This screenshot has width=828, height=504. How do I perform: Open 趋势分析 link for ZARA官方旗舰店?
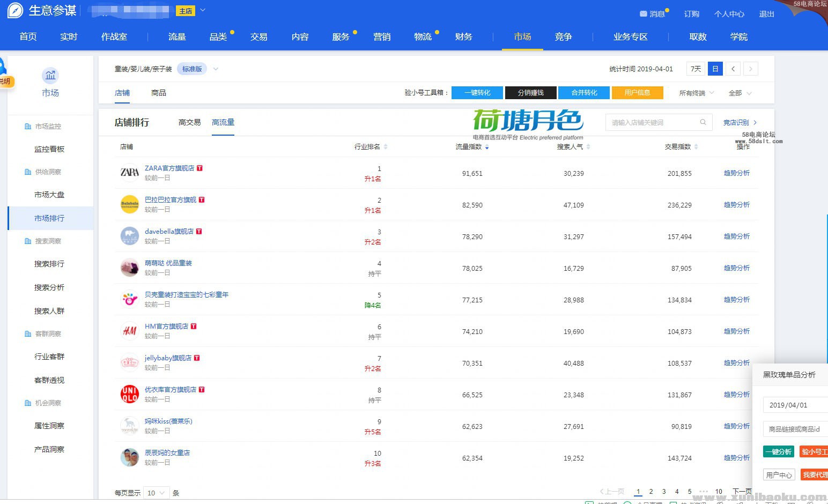click(736, 173)
